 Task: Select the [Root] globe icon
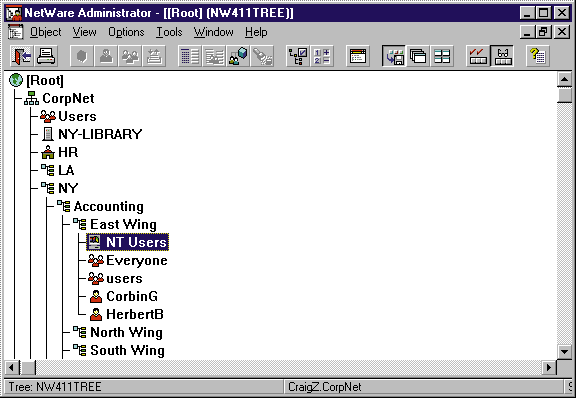(x=16, y=80)
